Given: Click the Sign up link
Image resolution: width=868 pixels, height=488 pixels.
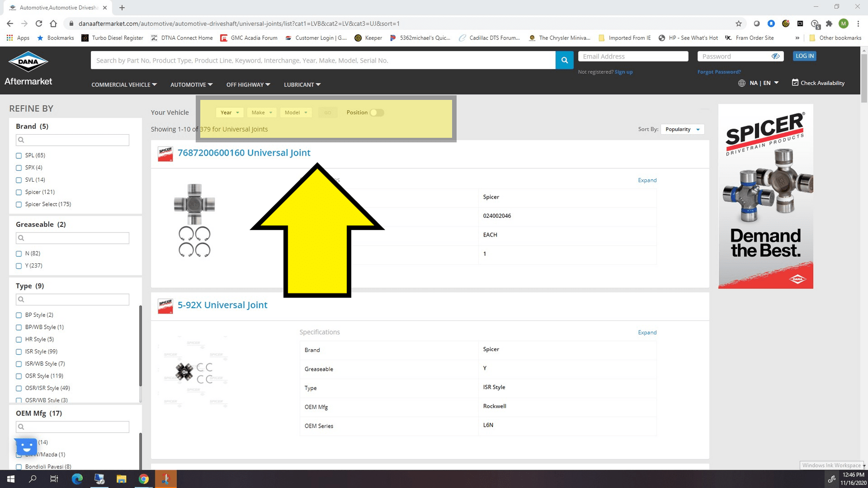Looking at the screenshot, I should tap(623, 72).
